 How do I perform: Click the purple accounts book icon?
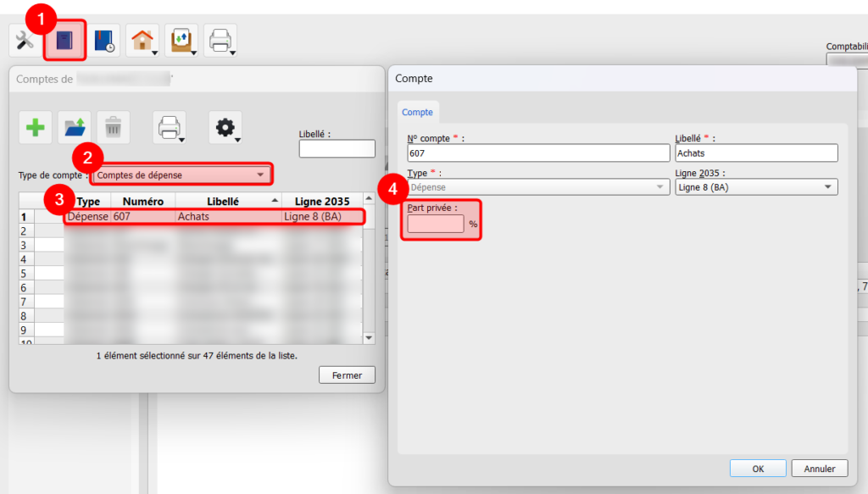(x=65, y=41)
